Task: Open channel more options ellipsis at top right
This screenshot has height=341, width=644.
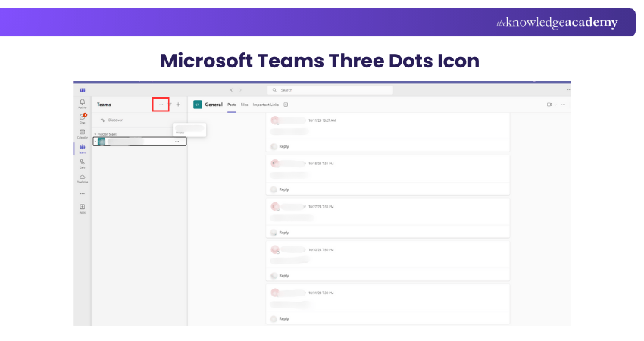Action: [x=564, y=105]
